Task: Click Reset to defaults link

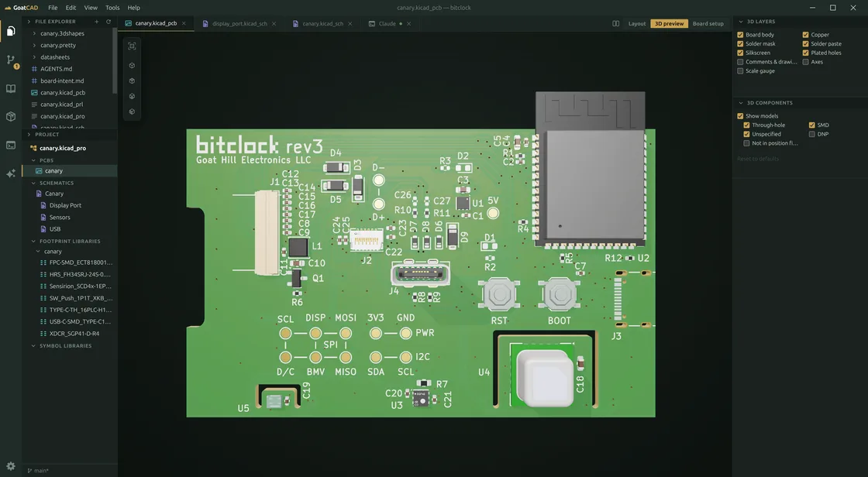Action: tap(758, 159)
